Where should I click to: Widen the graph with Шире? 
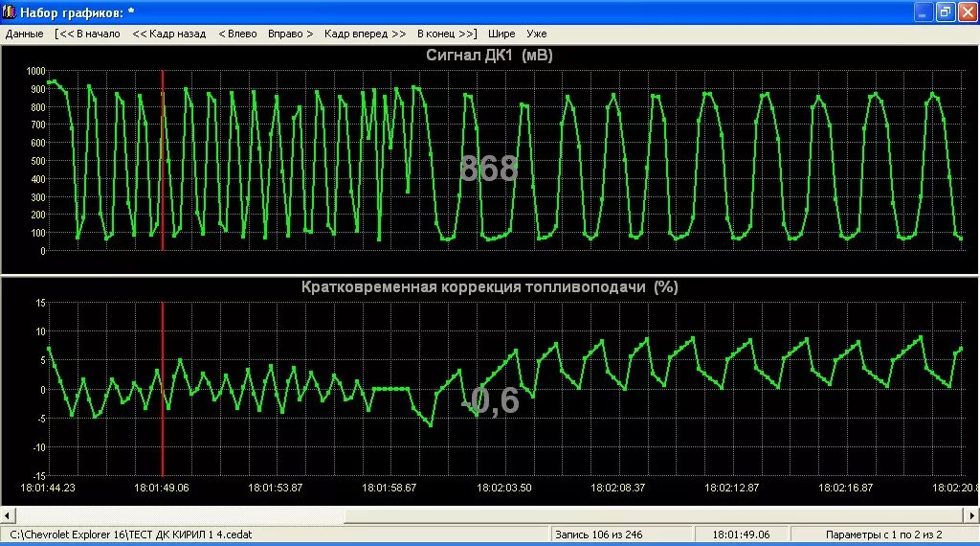(x=501, y=34)
